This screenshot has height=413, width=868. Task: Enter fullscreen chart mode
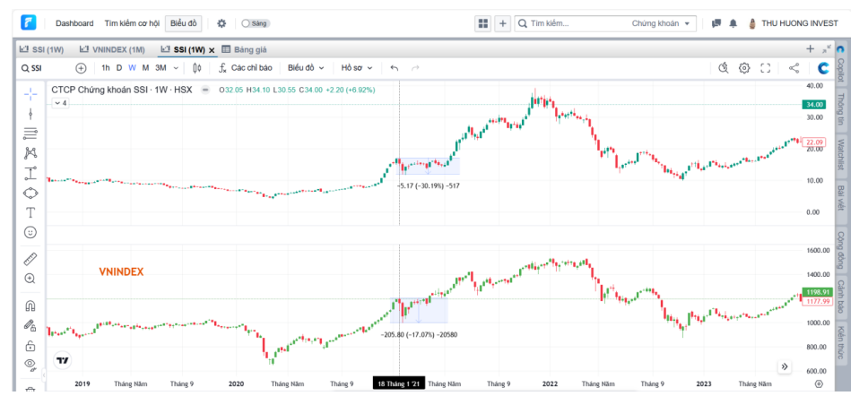[766, 68]
